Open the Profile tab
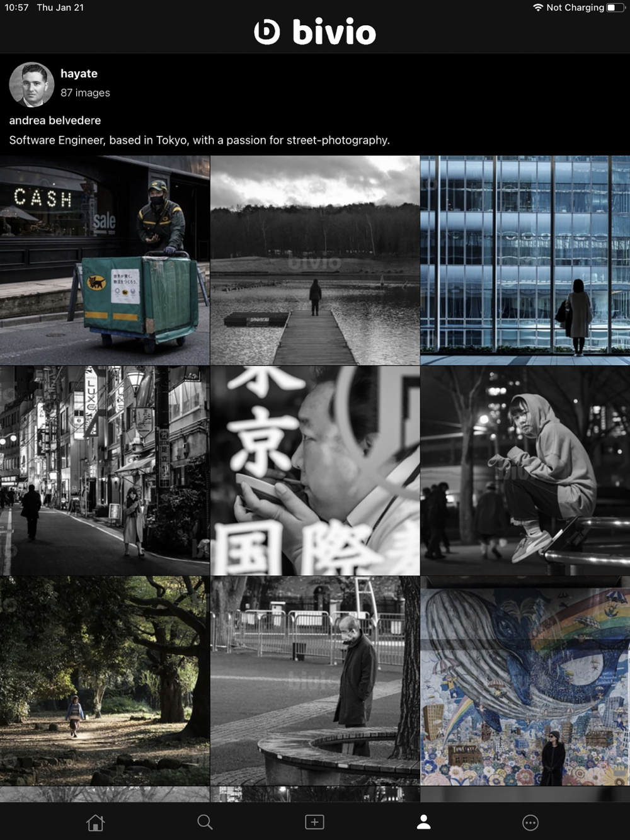 pyautogui.click(x=424, y=822)
